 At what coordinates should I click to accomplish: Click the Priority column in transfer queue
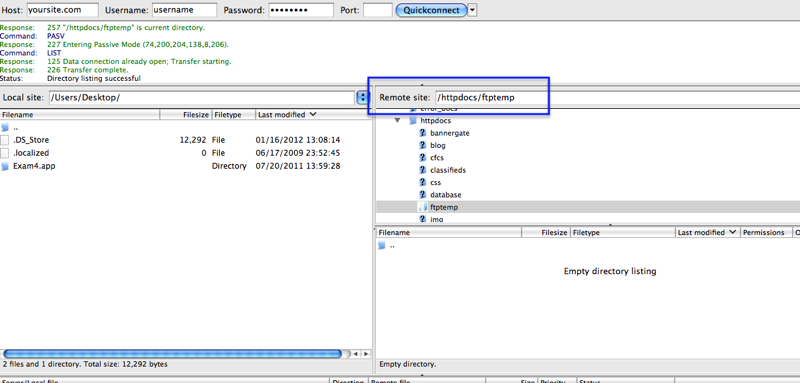556,381
